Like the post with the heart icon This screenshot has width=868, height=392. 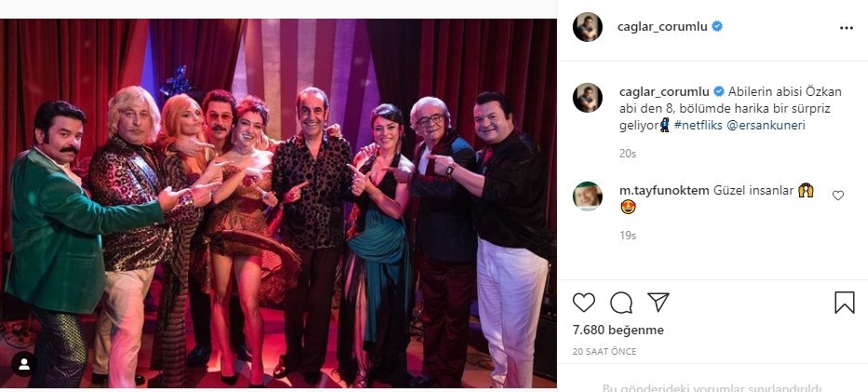[x=583, y=303]
